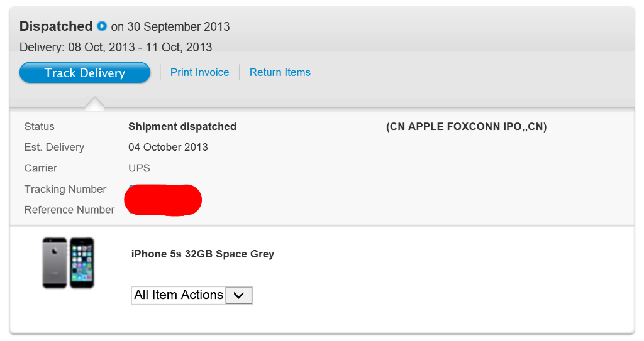Click the Delivery 08 Oct - 11 Oct range
Image resolution: width=644 pixels, height=341 pixels.
pyautogui.click(x=116, y=47)
